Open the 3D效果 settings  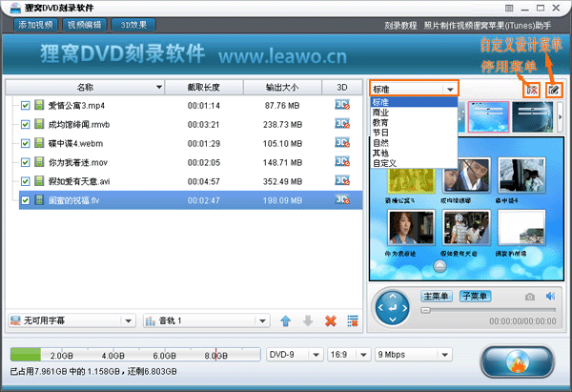point(133,25)
